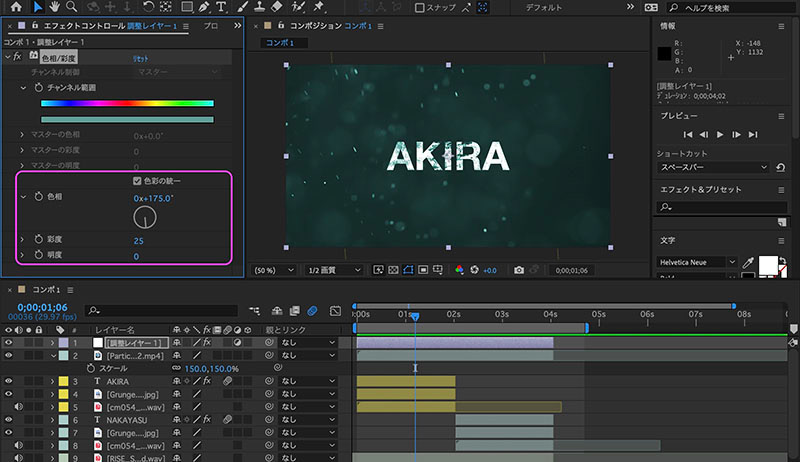Open composition flowchart mini icon in timeline
800x462 pixels.
click(255, 311)
